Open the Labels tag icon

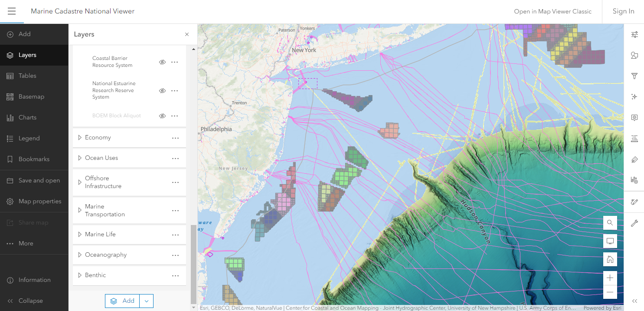pyautogui.click(x=634, y=159)
